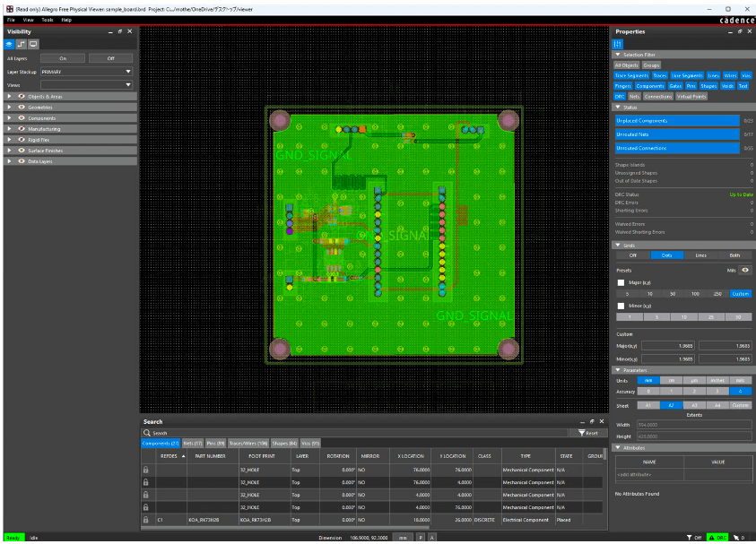The height and width of the screenshot is (544, 756).
Task: Click the funnel Reset icon in Search
Action: (582, 433)
